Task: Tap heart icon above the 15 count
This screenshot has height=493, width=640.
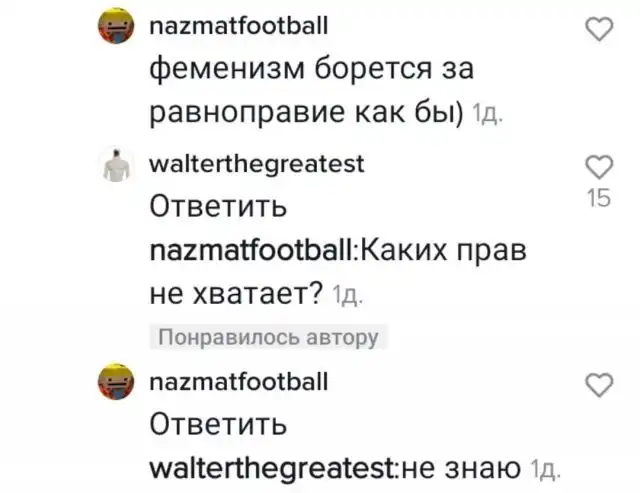Action: 599,167
